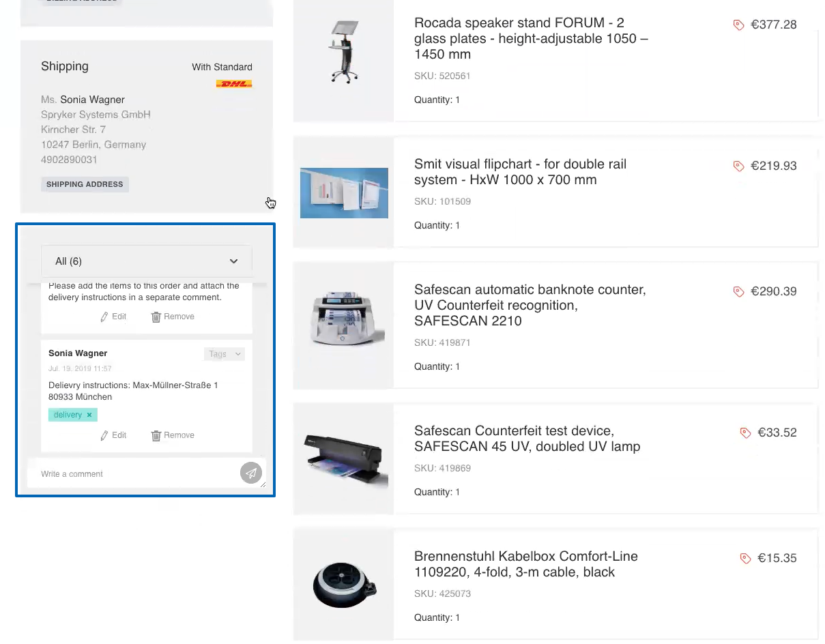Click the €33.52 price

[777, 433]
